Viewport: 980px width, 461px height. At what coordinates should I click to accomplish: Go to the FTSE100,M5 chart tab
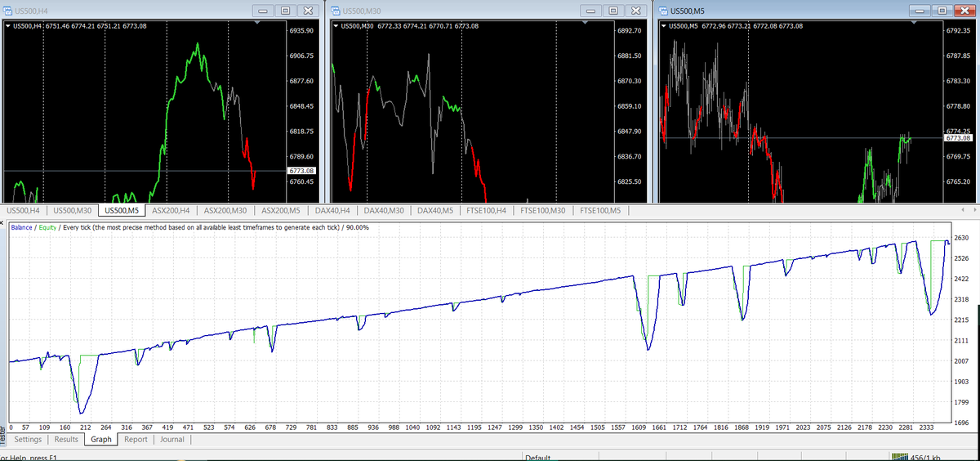pyautogui.click(x=600, y=211)
